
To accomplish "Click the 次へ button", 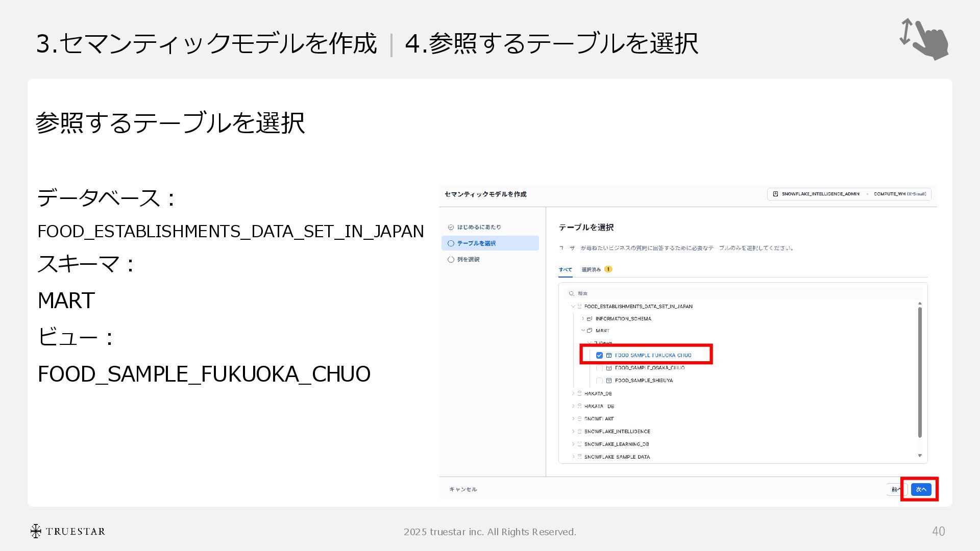I will coord(921,490).
